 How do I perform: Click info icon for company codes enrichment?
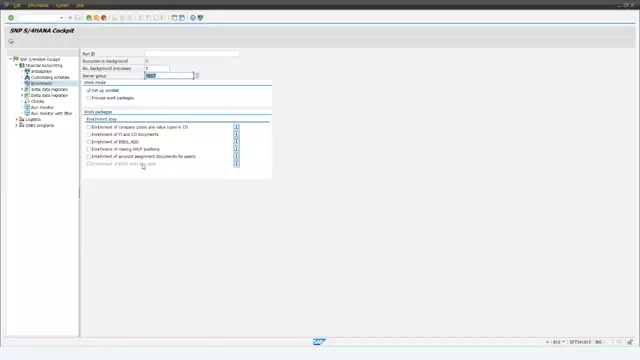[x=236, y=127]
